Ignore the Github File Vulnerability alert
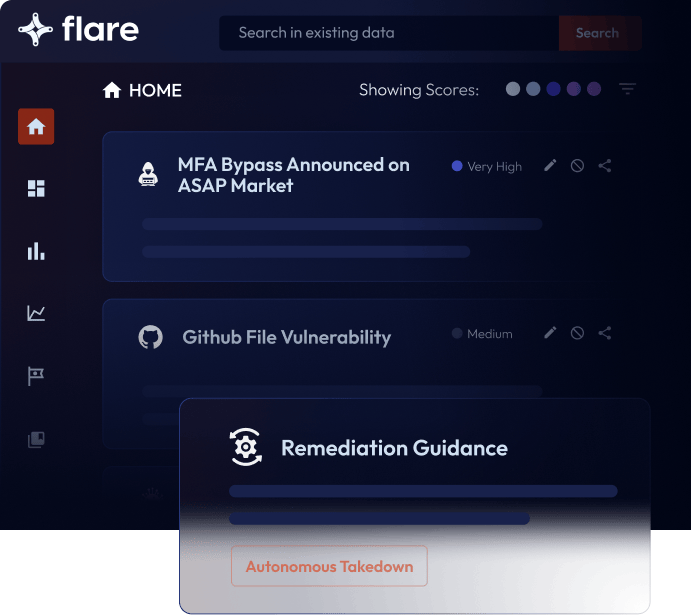The height and width of the screenshot is (615, 691). coord(577,333)
